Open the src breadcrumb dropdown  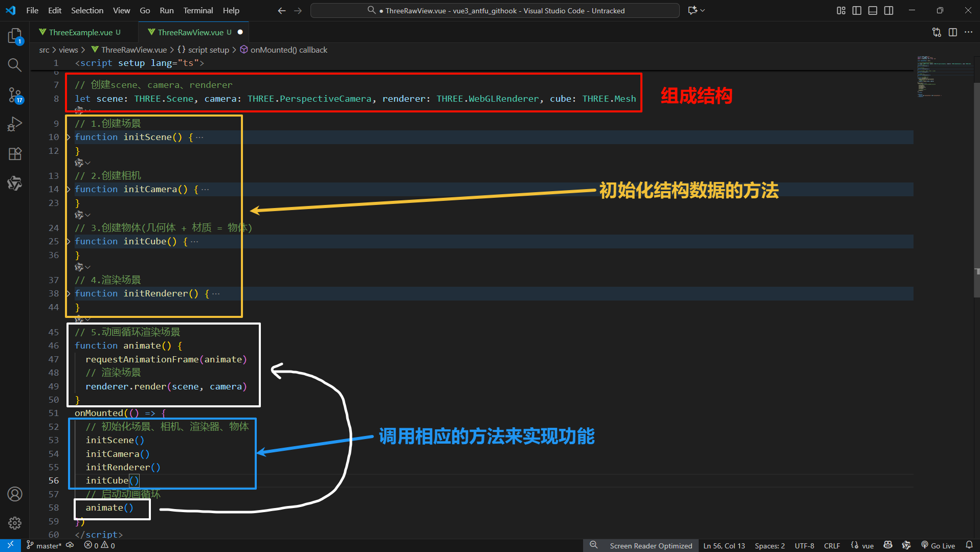tap(44, 50)
